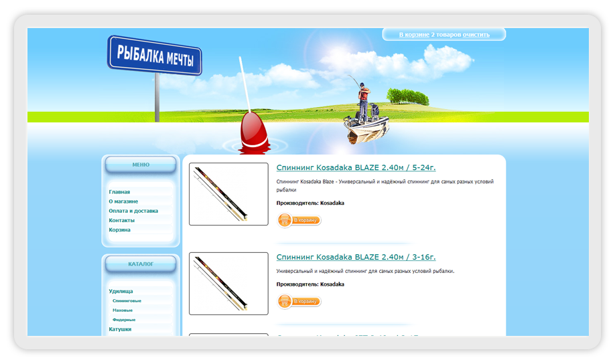Click the 'Производитель: Kosadaka' text under BLAZE 3-16г.
The width and height of the screenshot is (615, 364).
[x=310, y=284]
